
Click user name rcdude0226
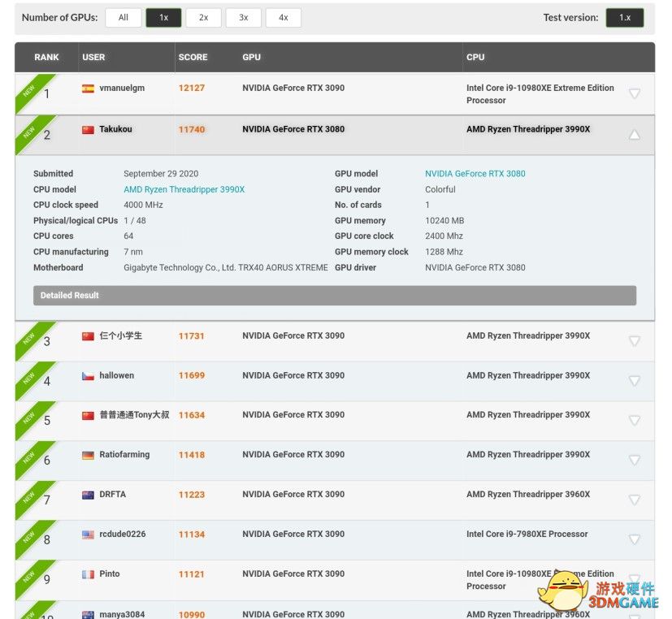point(123,534)
